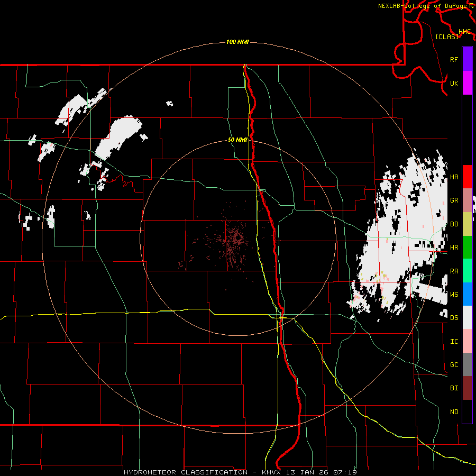Click the RA light green swatch
Viewport: 476px width, 476px height.
[467, 270]
